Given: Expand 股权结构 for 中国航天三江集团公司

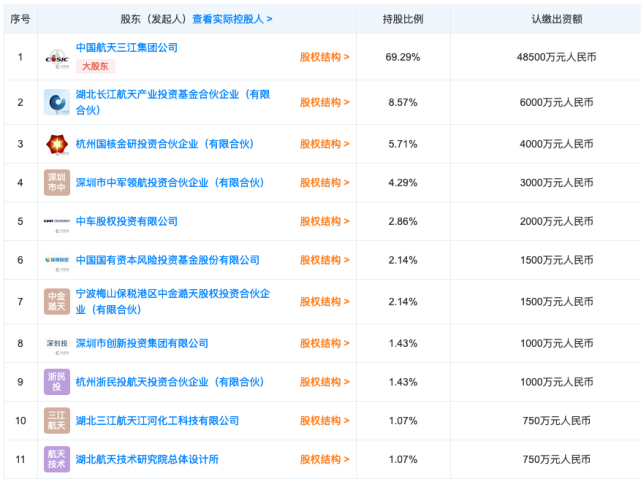Looking at the screenshot, I should coord(325,57).
